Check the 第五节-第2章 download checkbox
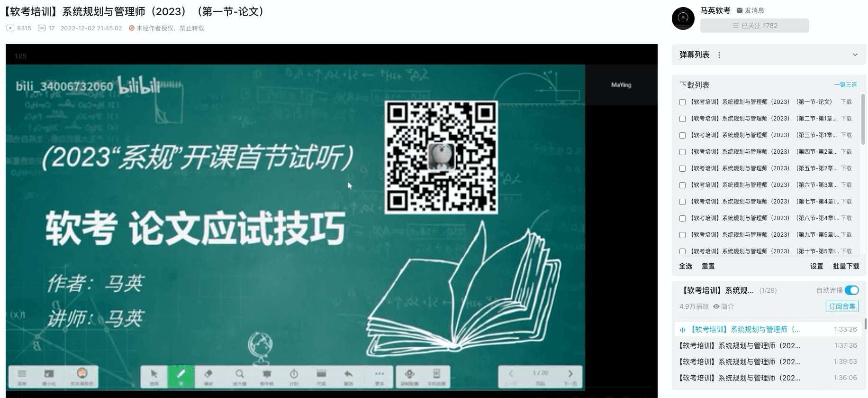The height and width of the screenshot is (398, 868). tap(682, 168)
